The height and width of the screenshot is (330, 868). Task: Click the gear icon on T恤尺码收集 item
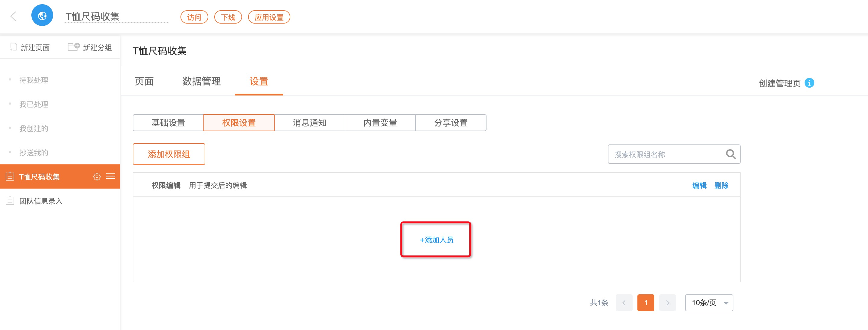coord(97,176)
